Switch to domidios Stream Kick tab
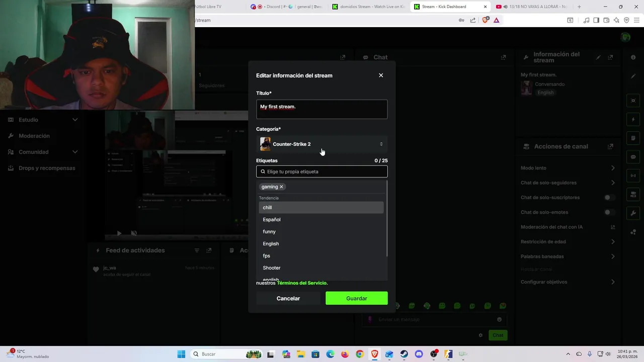 coord(369,7)
